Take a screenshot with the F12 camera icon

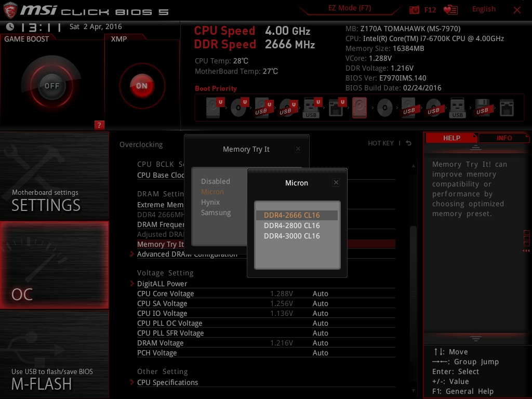pyautogui.click(x=414, y=10)
